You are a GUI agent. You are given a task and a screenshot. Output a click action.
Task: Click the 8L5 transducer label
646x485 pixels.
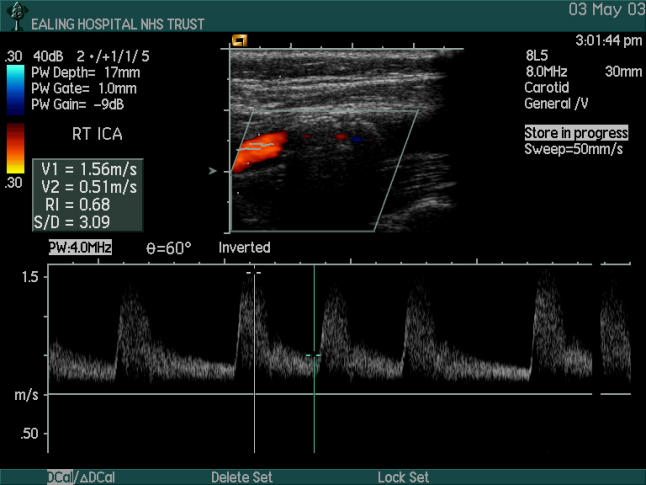[x=537, y=55]
